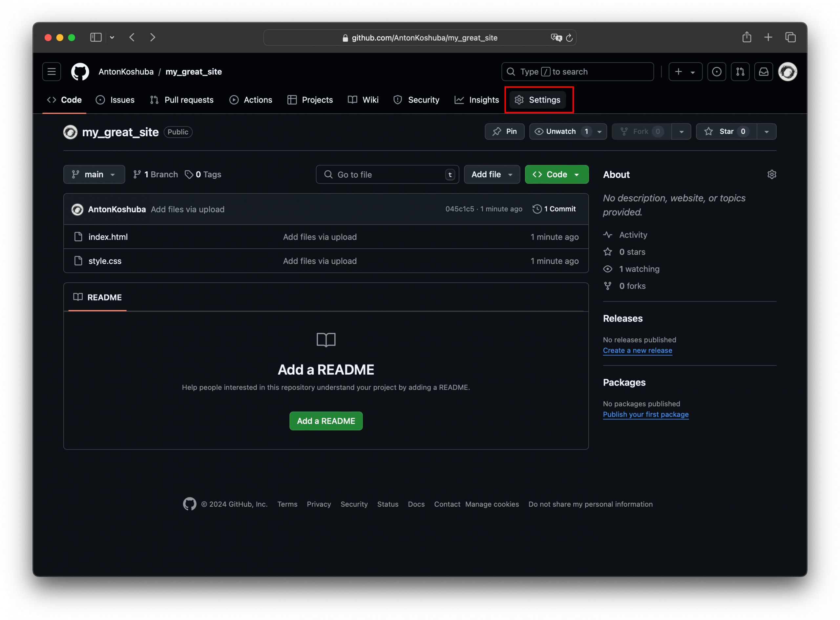Open the 1 Branch list
Image resolution: width=840 pixels, height=620 pixels.
[x=155, y=174]
